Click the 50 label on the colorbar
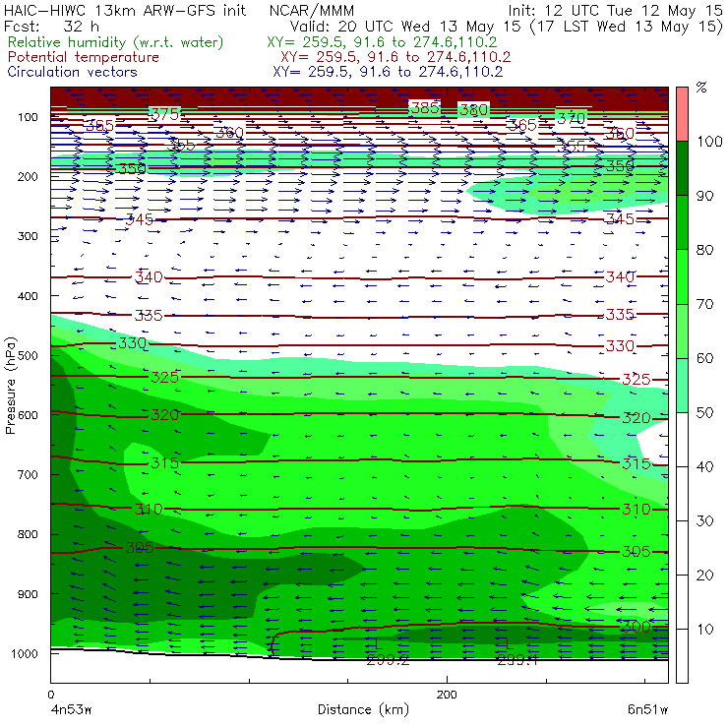The width and height of the screenshot is (728, 728). (704, 412)
